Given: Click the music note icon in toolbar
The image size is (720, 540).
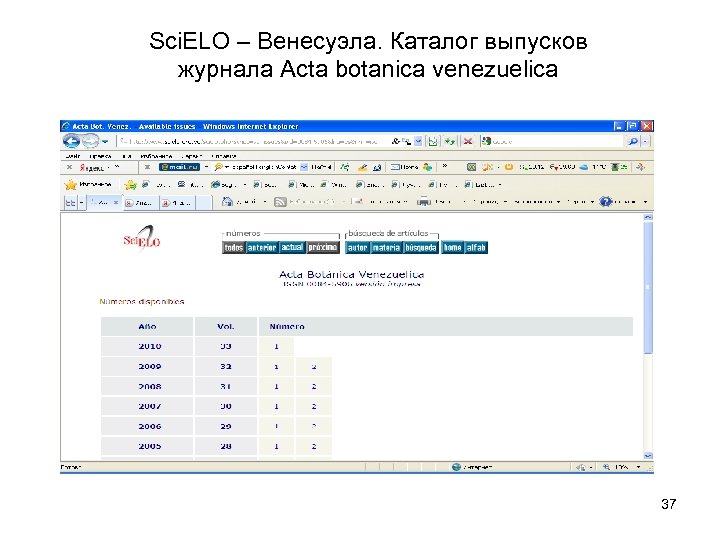Looking at the screenshot, I should (487, 167).
